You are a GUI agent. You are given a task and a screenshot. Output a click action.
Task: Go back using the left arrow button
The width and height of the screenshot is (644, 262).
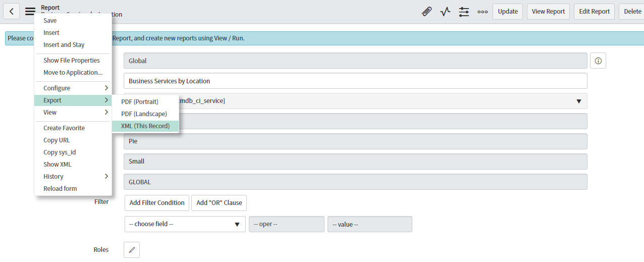tap(11, 11)
